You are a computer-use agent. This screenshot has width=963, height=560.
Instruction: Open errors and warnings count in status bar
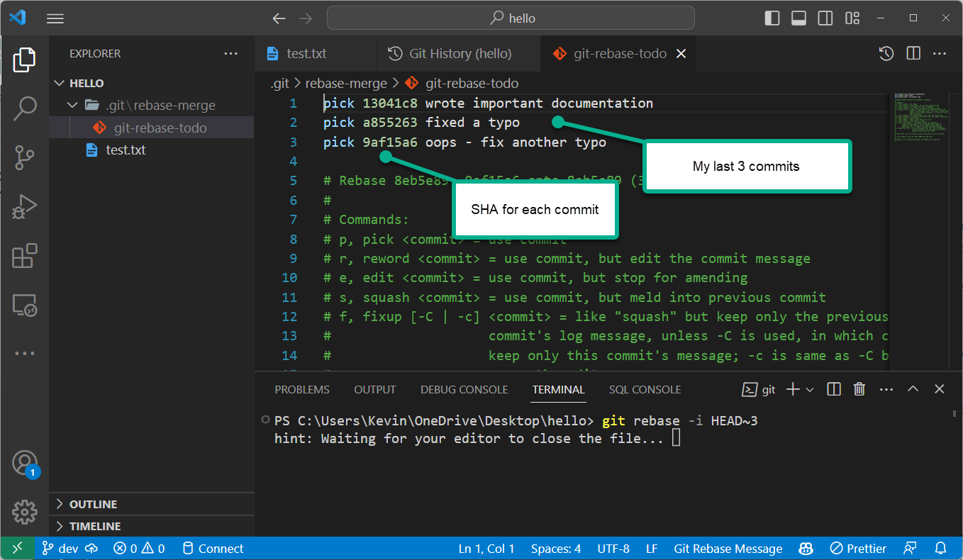pyautogui.click(x=139, y=548)
